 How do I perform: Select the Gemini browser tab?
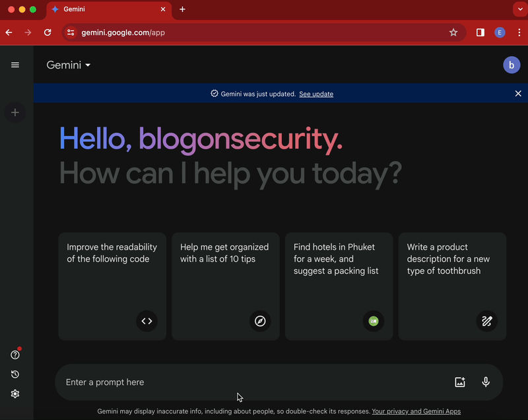[108, 10]
